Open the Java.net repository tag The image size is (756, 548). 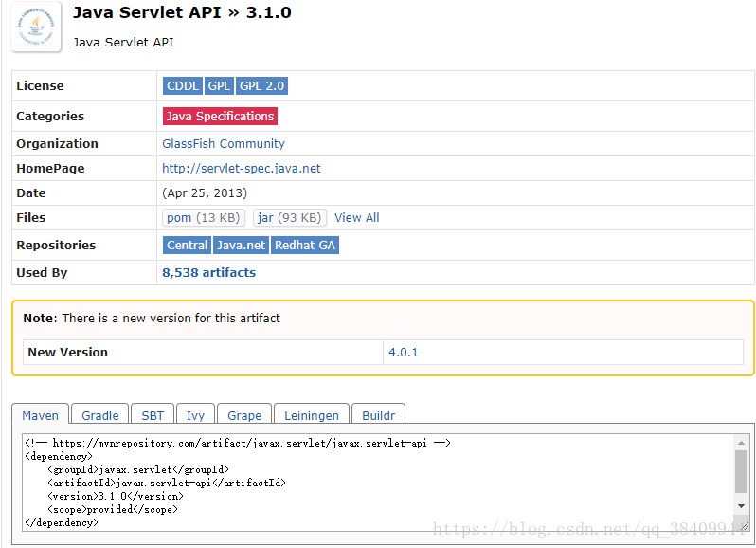click(241, 245)
